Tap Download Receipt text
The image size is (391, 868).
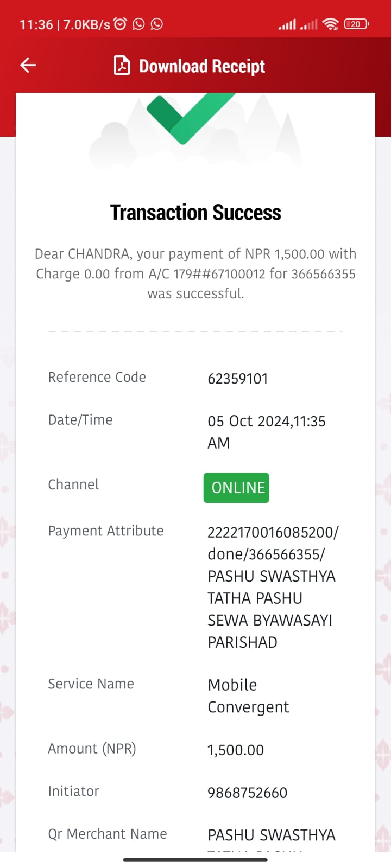tap(202, 66)
